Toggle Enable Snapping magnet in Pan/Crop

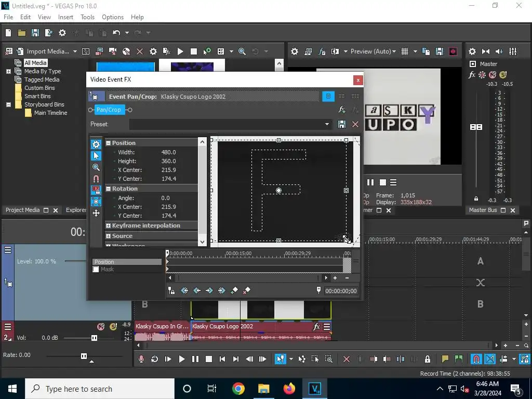pyautogui.click(x=96, y=179)
